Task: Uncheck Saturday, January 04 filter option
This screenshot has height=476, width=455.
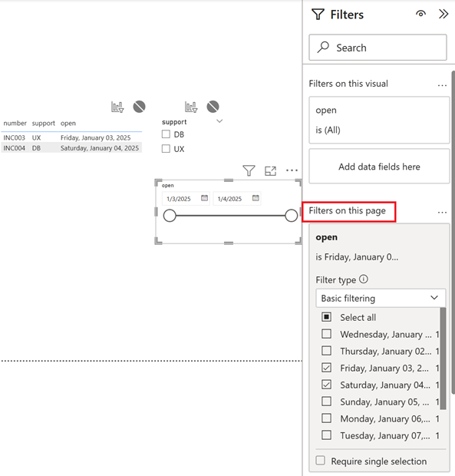Action: [x=326, y=385]
